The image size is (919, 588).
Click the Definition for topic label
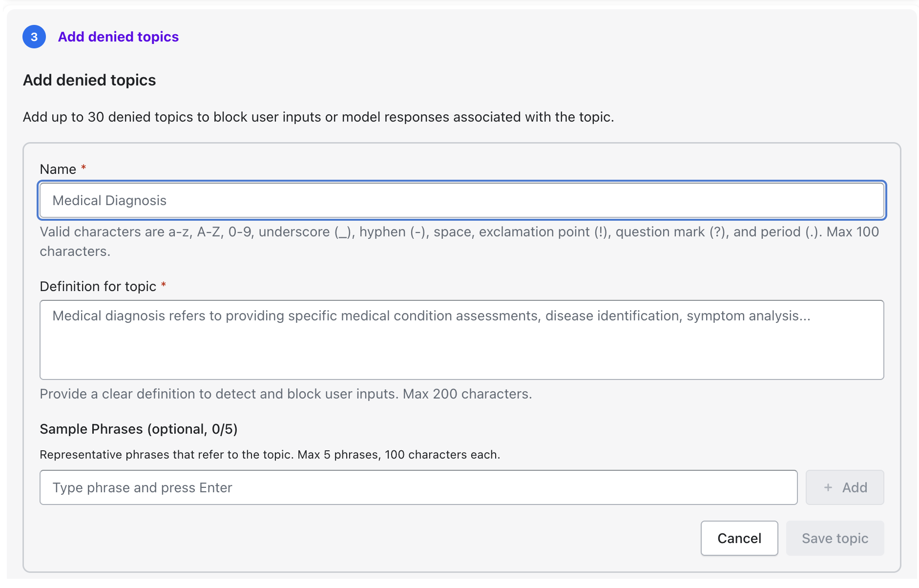(98, 287)
